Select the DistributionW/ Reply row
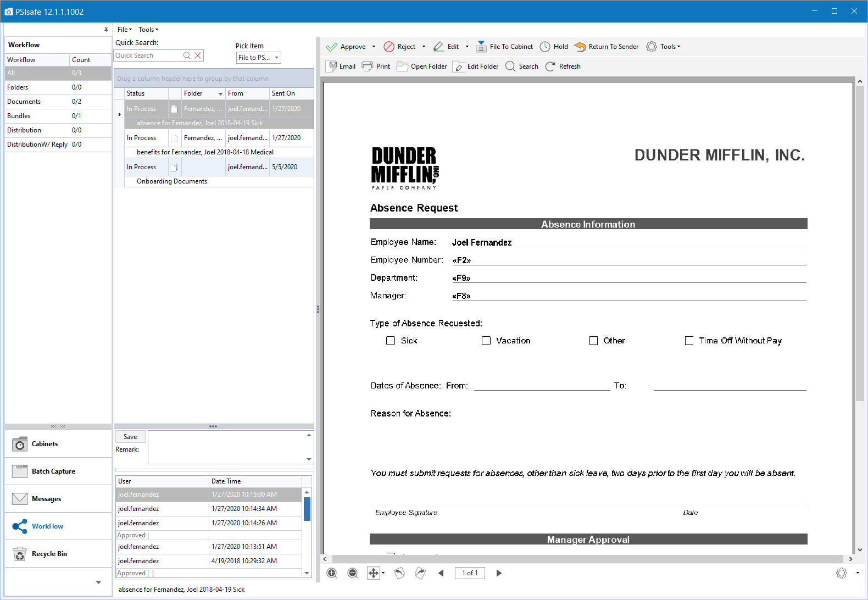The width and height of the screenshot is (868, 600). [x=58, y=145]
